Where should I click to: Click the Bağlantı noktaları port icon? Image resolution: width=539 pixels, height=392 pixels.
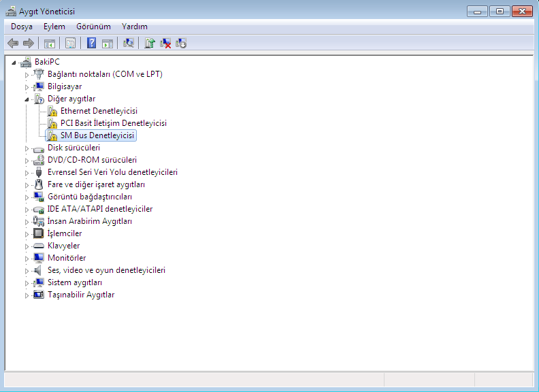click(x=39, y=74)
